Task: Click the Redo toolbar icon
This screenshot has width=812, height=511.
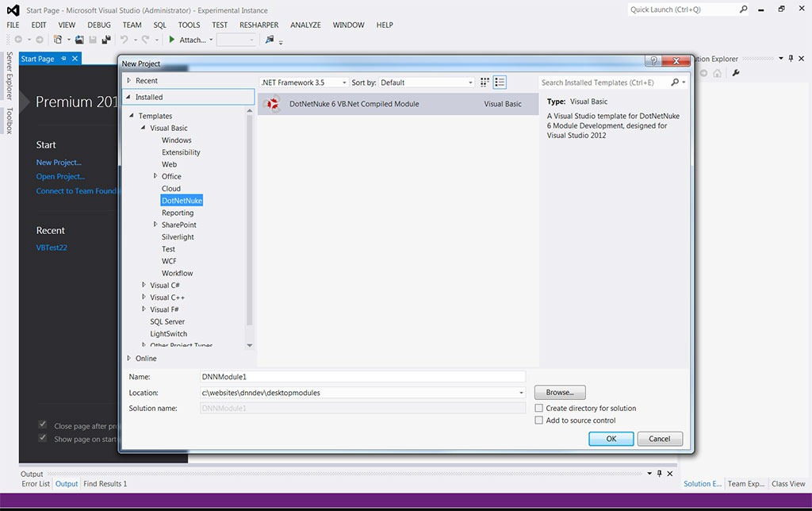Action: (146, 40)
